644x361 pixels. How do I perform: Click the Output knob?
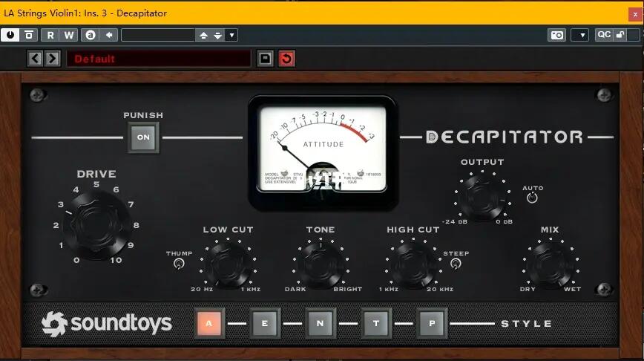482,198
